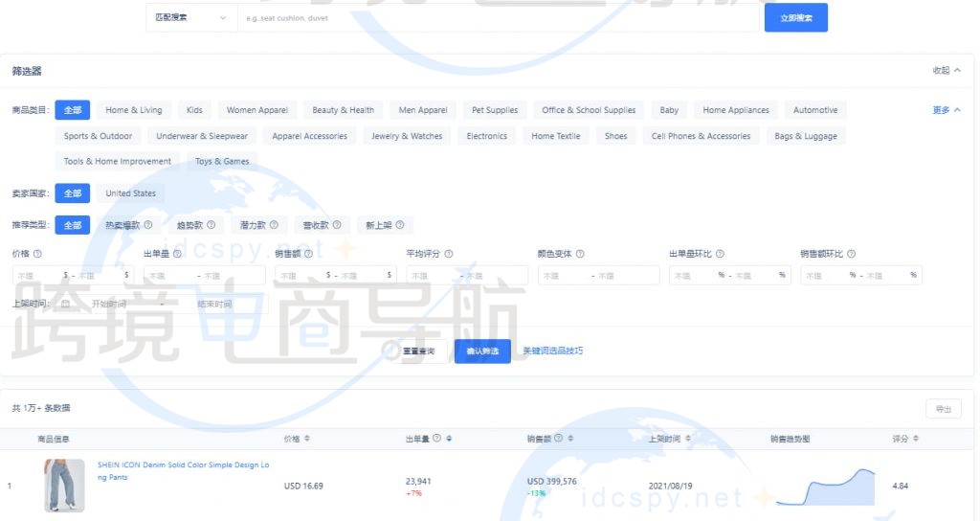Image resolution: width=980 pixels, height=521 pixels.
Task: Sort table by 评分 column arrows
Action: 916,439
